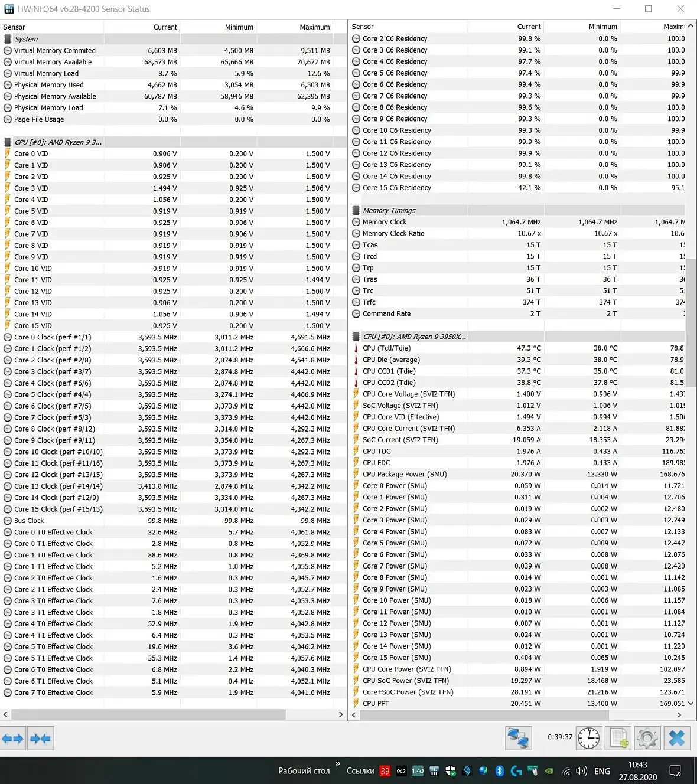
Task: Click the HWiNFO64 title bar app icon
Action: [9, 9]
